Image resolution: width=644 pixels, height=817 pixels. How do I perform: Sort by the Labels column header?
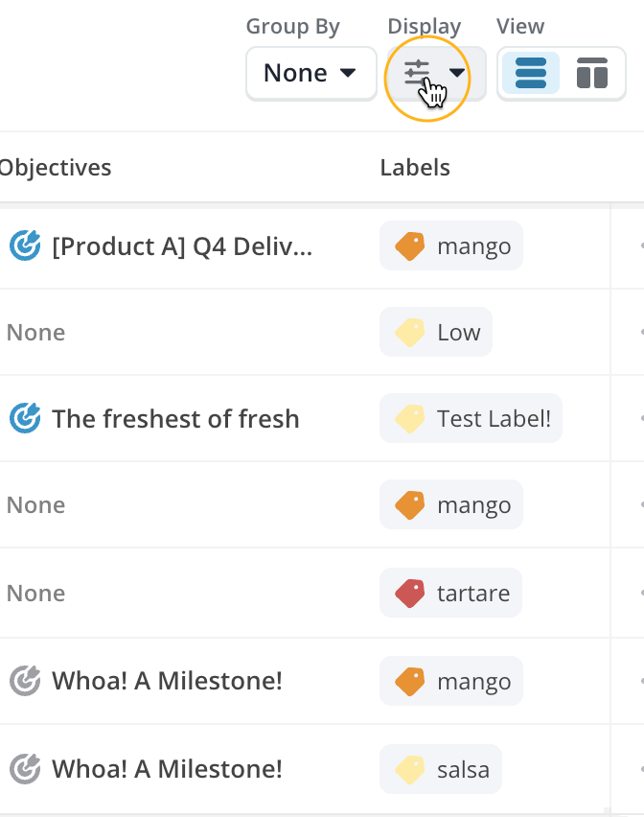click(x=415, y=168)
